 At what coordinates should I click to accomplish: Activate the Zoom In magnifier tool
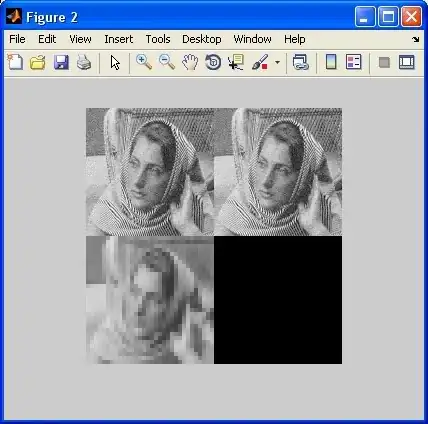tap(144, 62)
